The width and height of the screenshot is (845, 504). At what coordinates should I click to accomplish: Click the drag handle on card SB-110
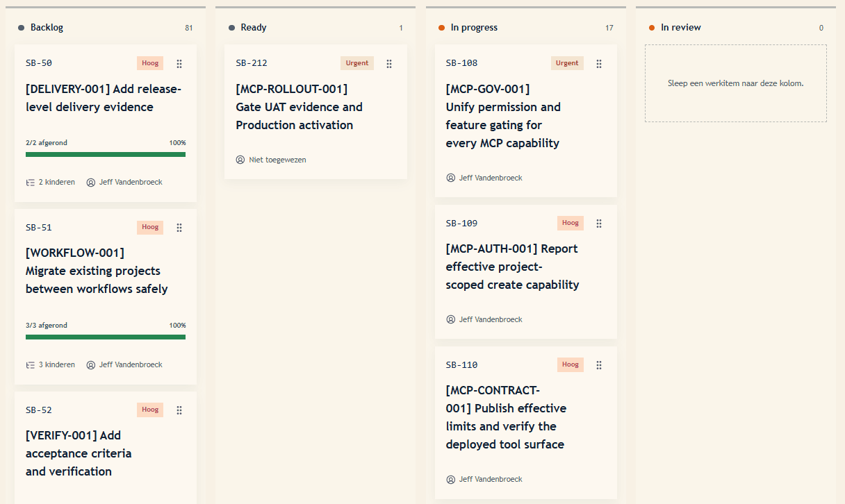click(599, 365)
